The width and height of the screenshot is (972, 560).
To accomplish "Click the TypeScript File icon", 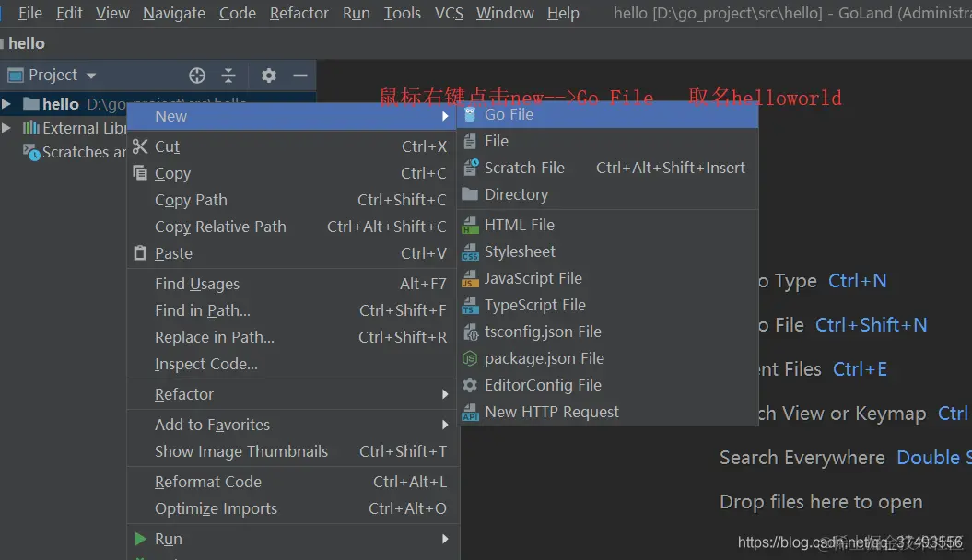I will [471, 306].
